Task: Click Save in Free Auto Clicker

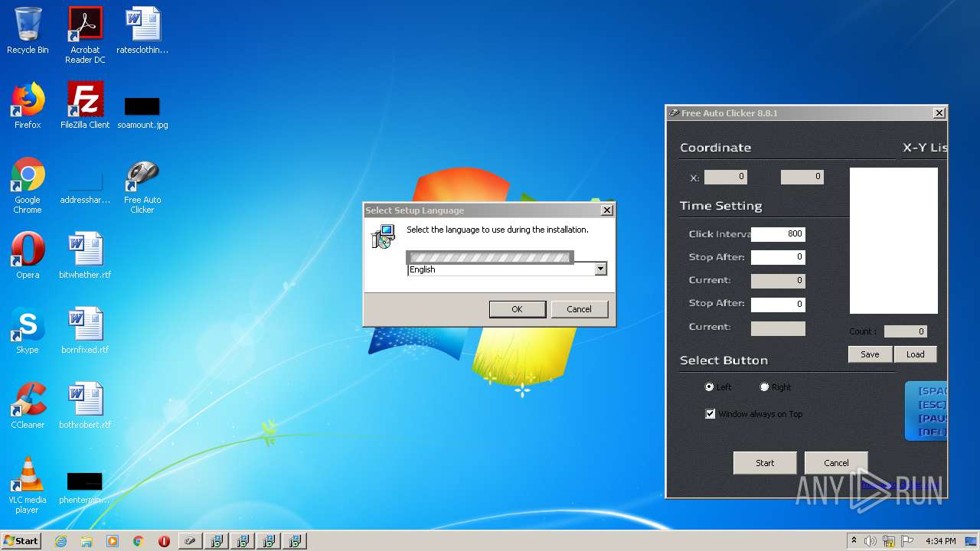Action: [x=870, y=354]
